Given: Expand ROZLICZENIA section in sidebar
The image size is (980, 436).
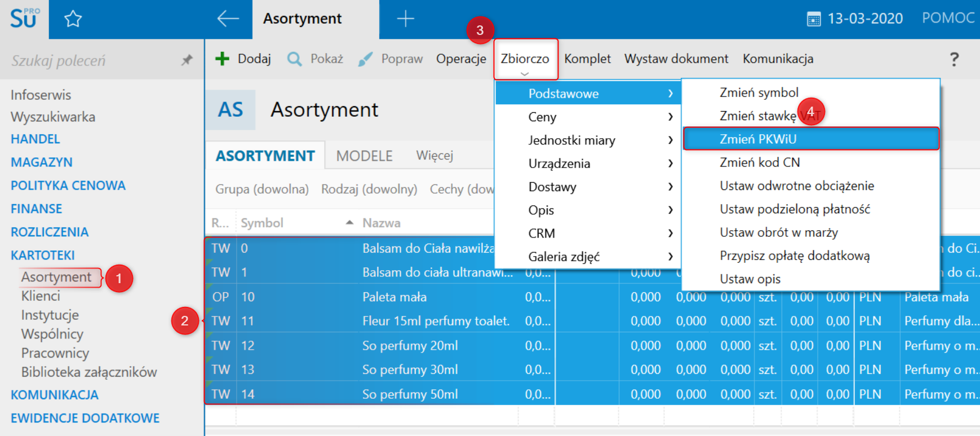Looking at the screenshot, I should [x=50, y=232].
